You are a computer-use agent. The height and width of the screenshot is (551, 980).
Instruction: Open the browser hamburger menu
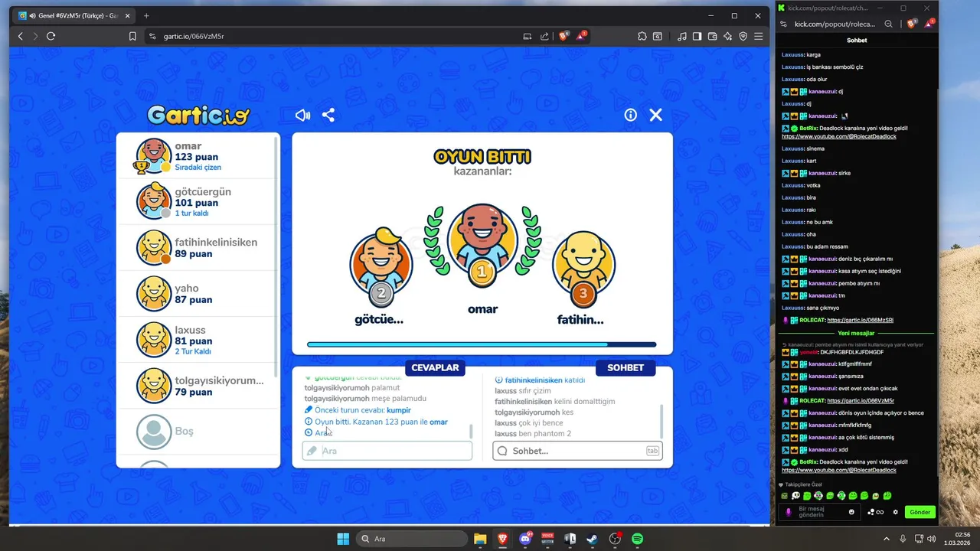[759, 36]
